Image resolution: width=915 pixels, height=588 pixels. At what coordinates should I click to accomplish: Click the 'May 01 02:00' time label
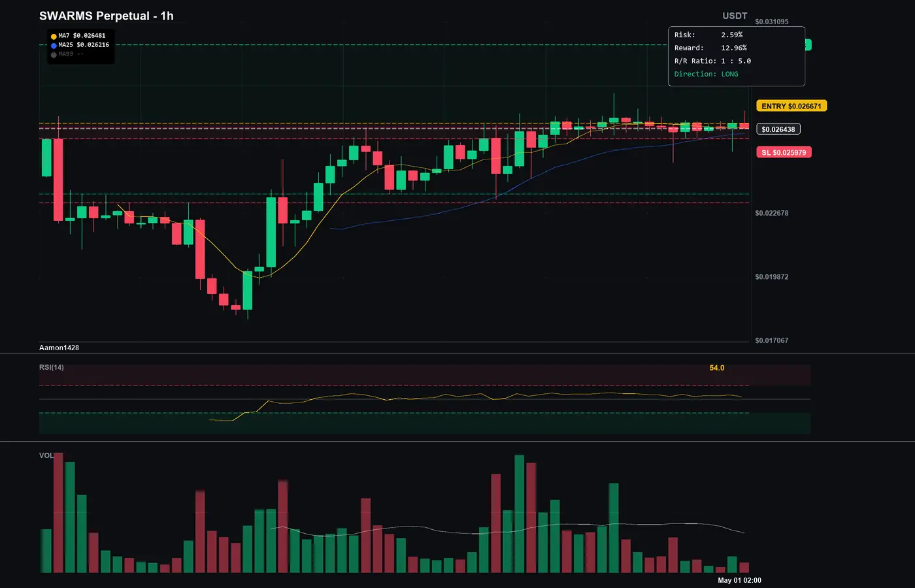coord(739,580)
